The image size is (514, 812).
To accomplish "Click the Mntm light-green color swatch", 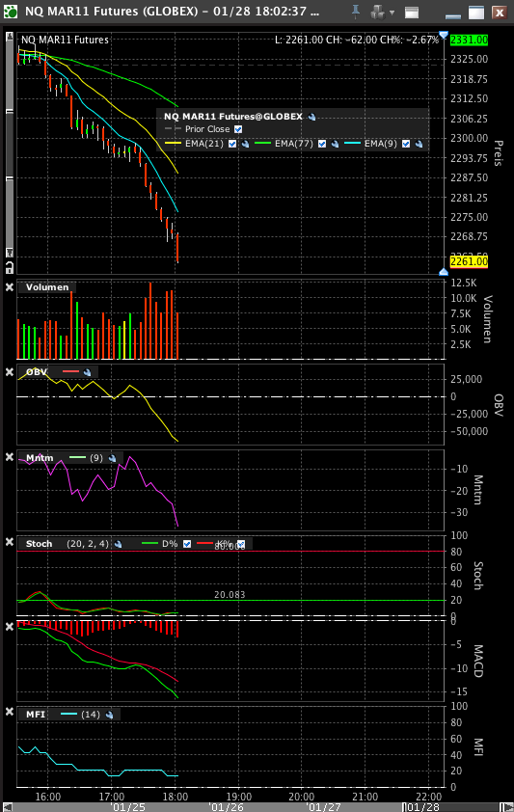I will click(77, 458).
